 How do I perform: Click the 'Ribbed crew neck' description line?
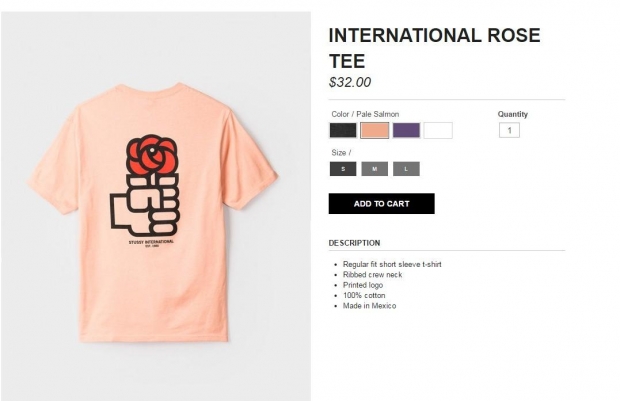tap(372, 275)
